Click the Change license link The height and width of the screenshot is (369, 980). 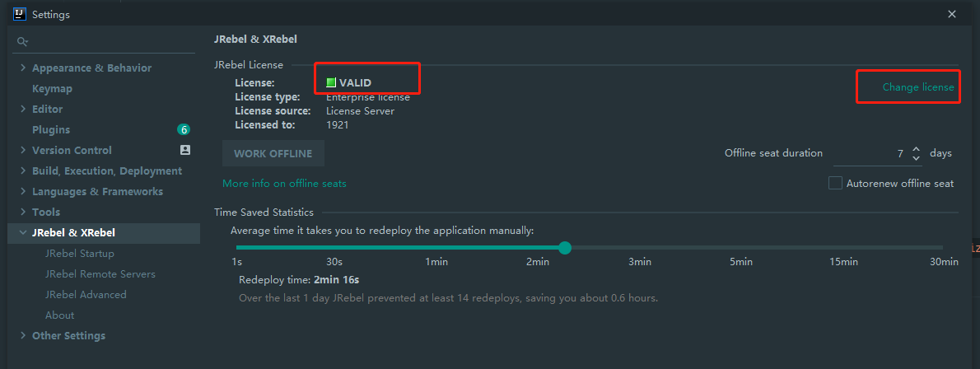[x=918, y=87]
